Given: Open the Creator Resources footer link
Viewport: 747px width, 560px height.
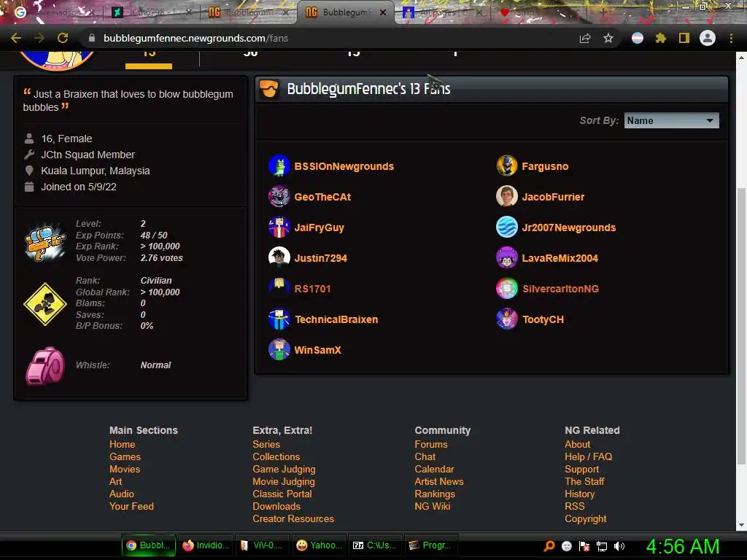Looking at the screenshot, I should 293,518.
